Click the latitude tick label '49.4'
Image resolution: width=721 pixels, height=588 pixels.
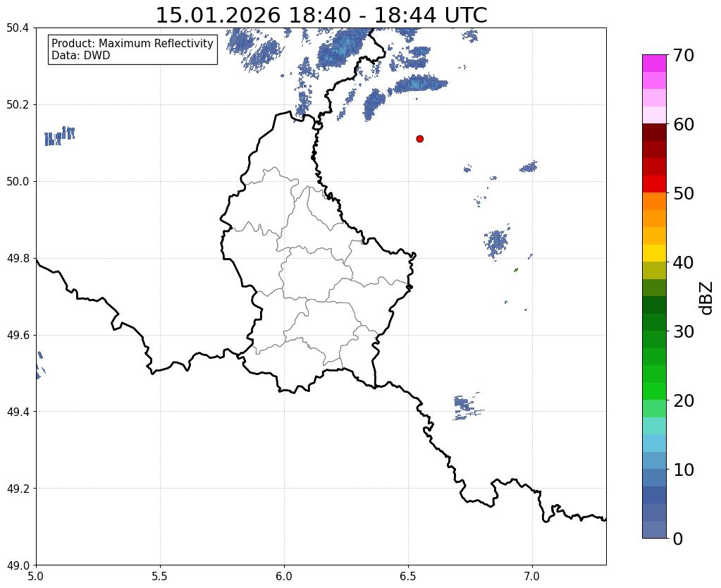coord(18,412)
